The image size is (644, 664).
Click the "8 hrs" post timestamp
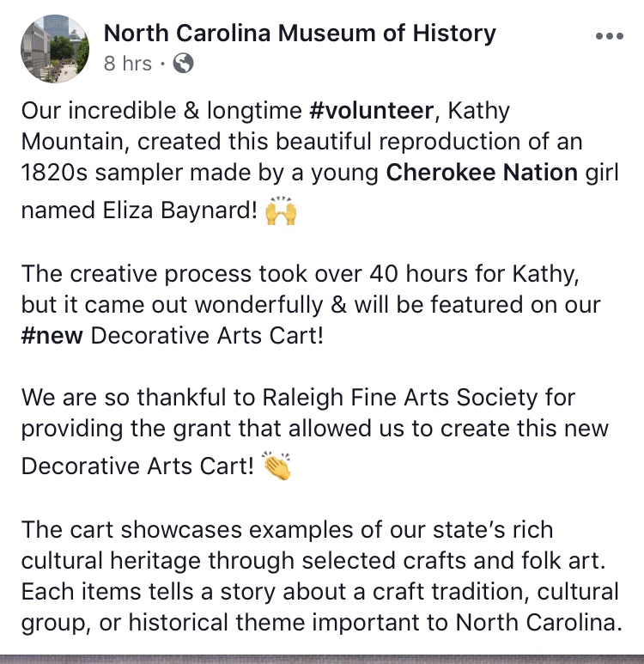click(128, 64)
